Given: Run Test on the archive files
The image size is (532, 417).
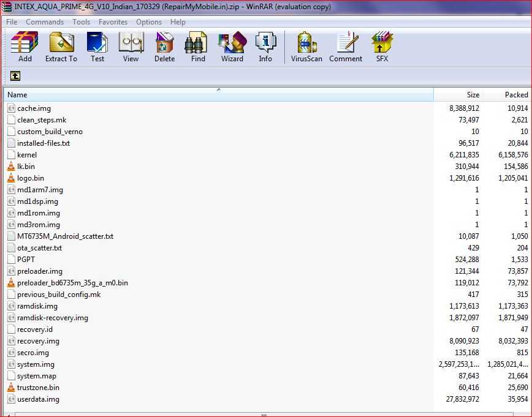Looking at the screenshot, I should point(97,47).
